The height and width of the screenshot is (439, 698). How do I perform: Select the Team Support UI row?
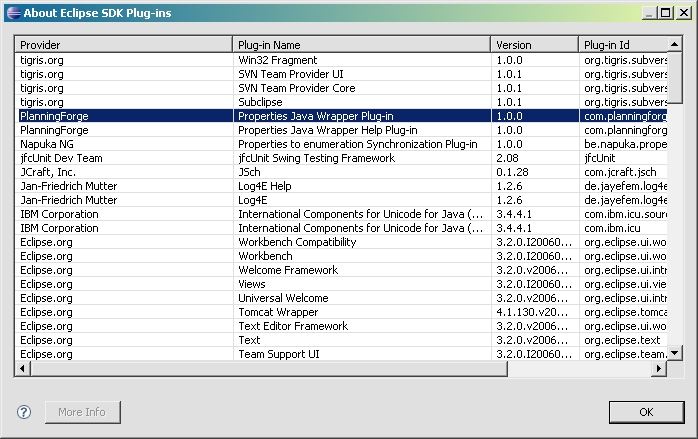(341, 354)
